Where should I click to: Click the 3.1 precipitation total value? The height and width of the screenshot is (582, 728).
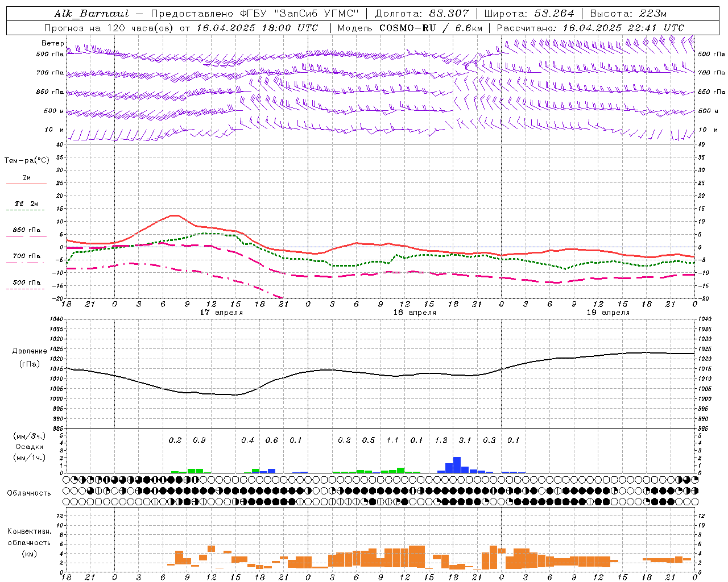[x=465, y=440]
